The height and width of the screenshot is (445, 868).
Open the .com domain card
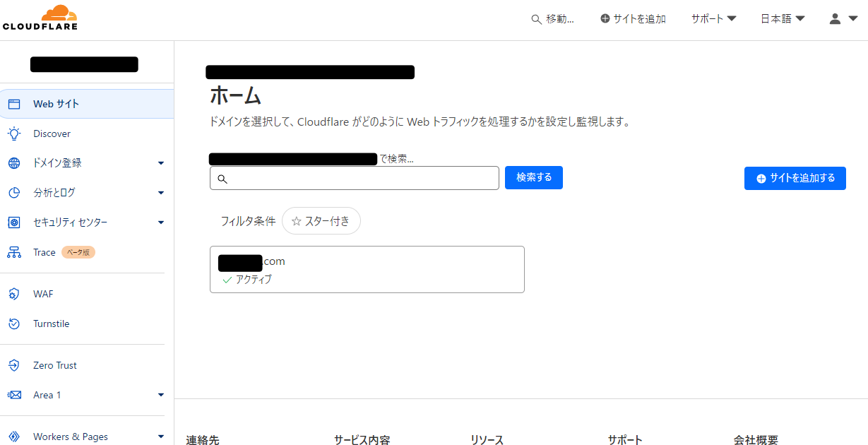click(x=367, y=269)
